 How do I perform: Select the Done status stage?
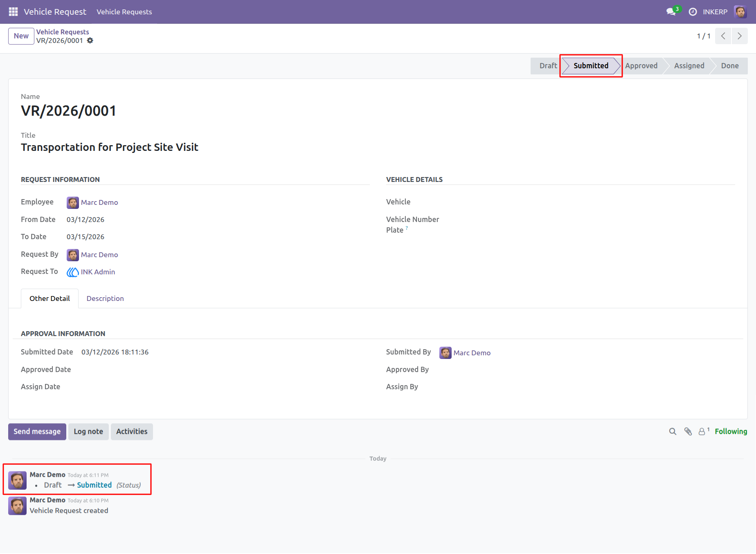click(x=729, y=66)
